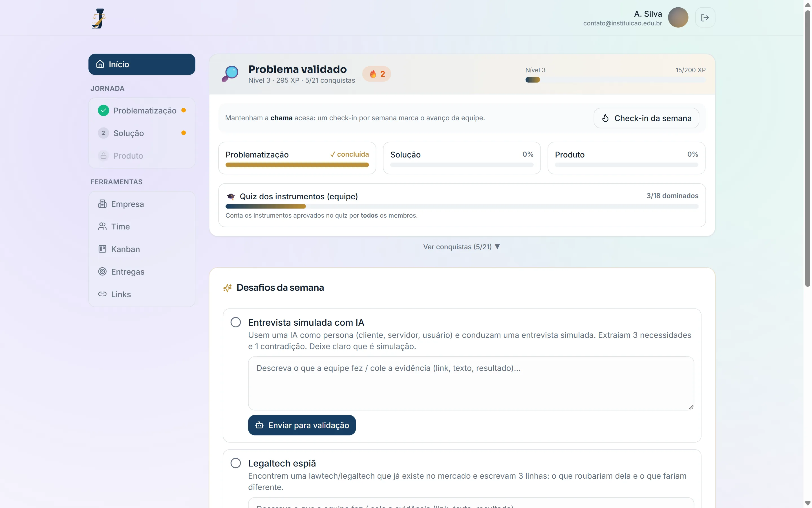Viewport: 812px width, 508px height.
Task: Expand the Ver conquistas (5/21) section
Action: click(462, 247)
